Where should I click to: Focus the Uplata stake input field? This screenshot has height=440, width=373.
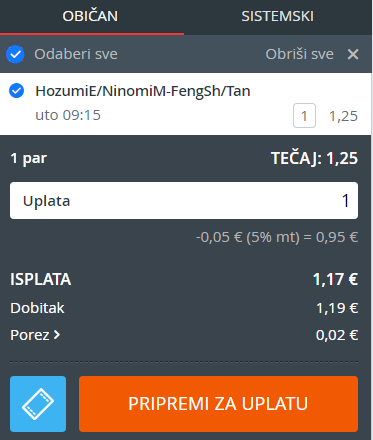(x=184, y=201)
